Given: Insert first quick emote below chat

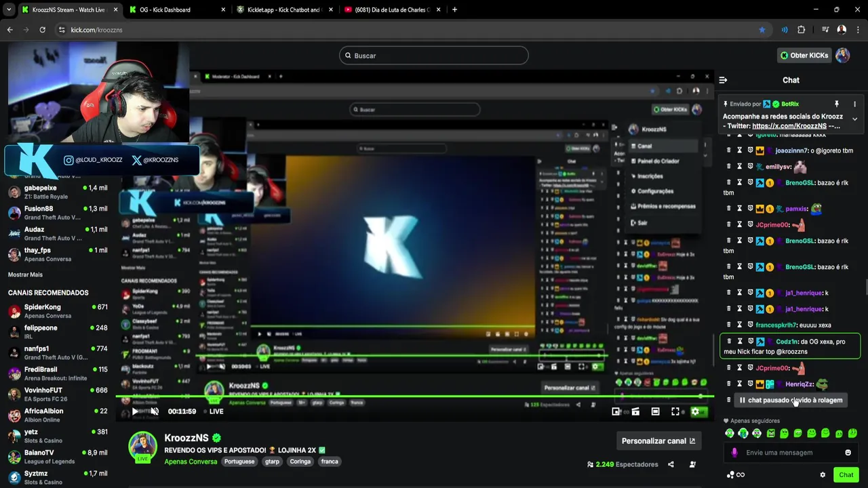Looking at the screenshot, I should (x=730, y=433).
